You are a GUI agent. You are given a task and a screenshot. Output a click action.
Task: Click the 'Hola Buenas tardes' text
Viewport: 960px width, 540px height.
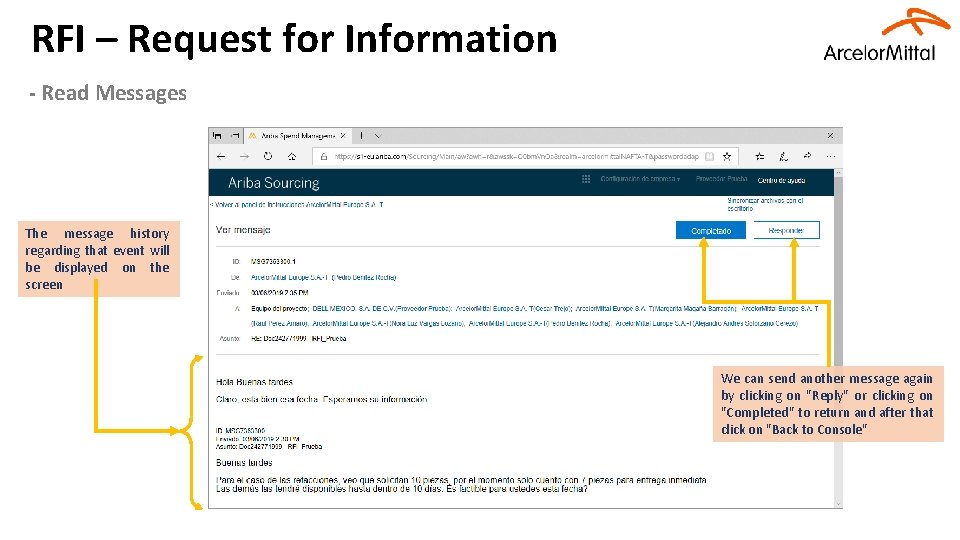(x=254, y=382)
